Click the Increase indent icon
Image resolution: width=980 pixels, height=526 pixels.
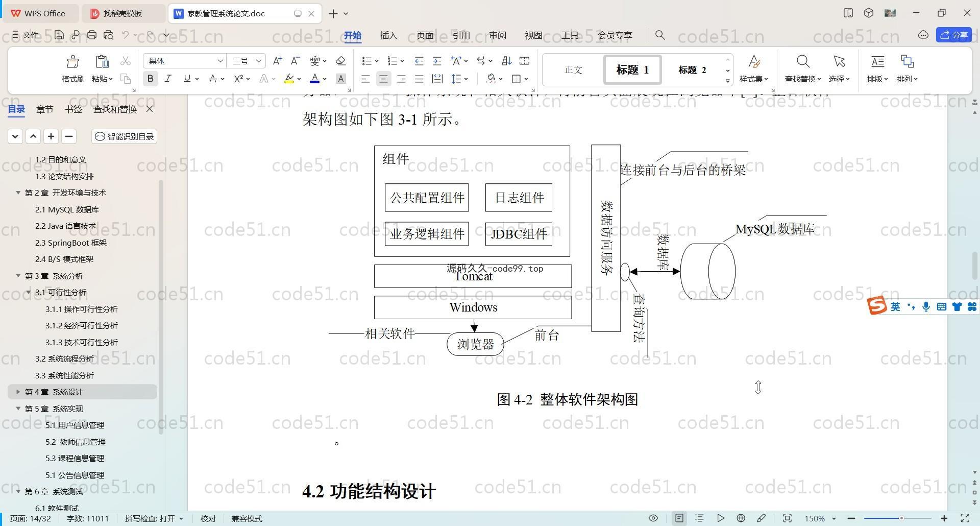(437, 61)
